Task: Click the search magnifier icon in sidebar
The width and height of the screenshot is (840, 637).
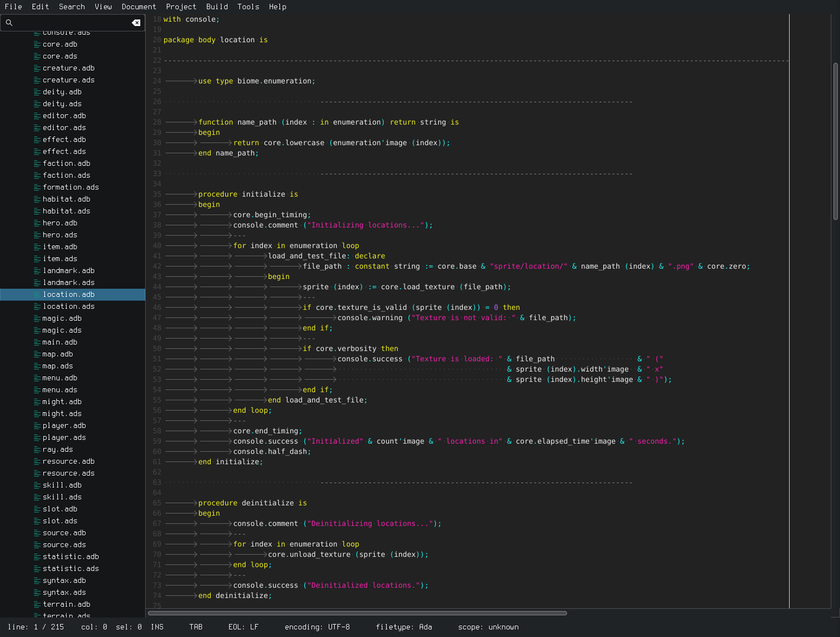Action: (9, 23)
